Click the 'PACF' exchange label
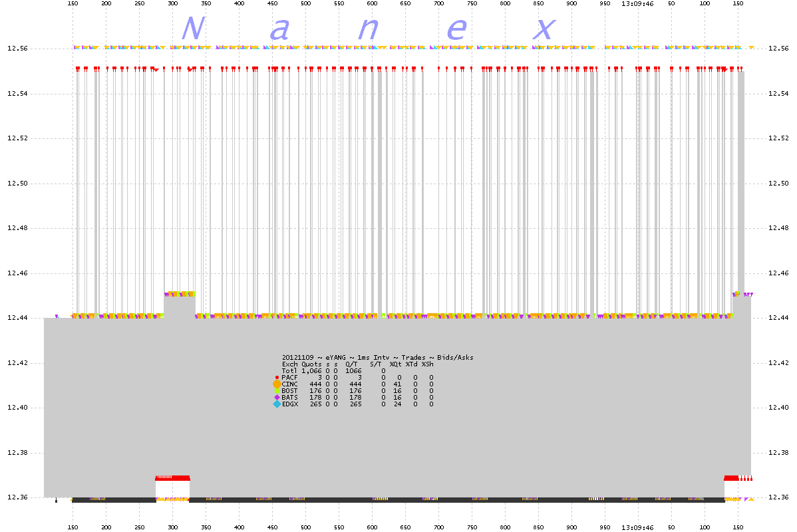The image size is (797, 532). 289,378
